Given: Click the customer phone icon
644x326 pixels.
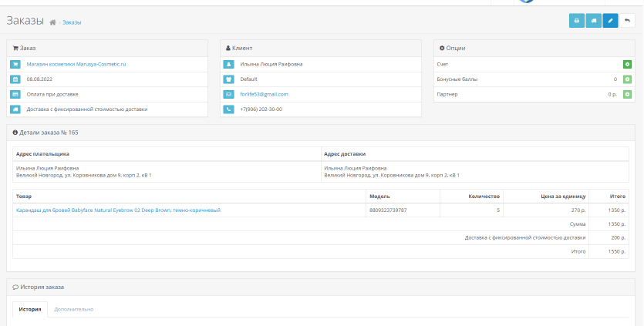Looking at the screenshot, I should (x=229, y=109).
